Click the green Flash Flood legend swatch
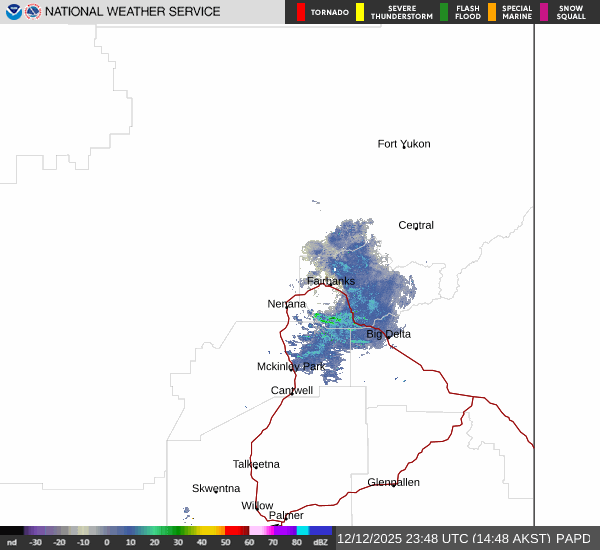 [444, 12]
